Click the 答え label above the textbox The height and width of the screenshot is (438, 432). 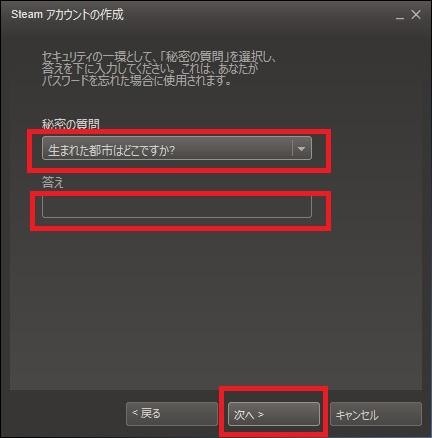(x=52, y=182)
